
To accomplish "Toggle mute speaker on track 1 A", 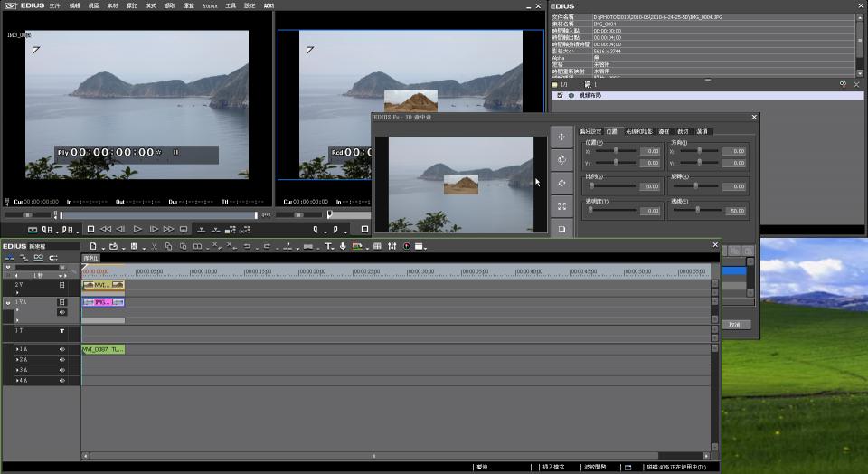I will (62, 348).
